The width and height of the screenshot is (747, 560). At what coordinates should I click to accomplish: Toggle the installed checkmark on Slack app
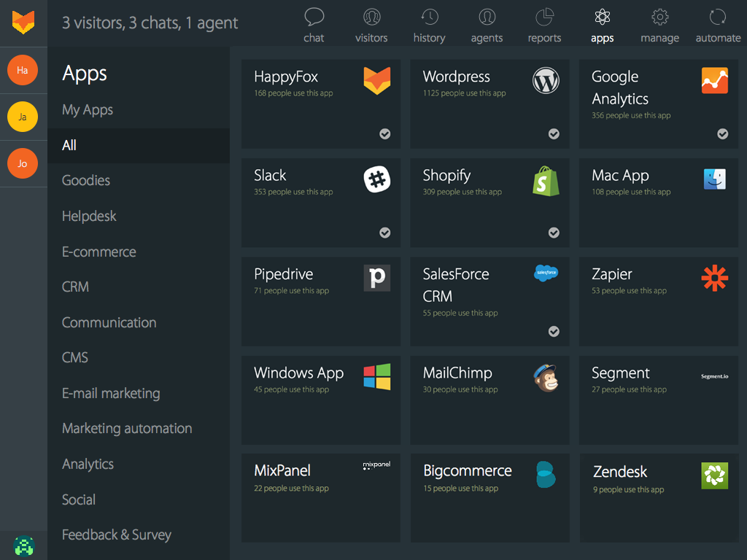coord(384,233)
